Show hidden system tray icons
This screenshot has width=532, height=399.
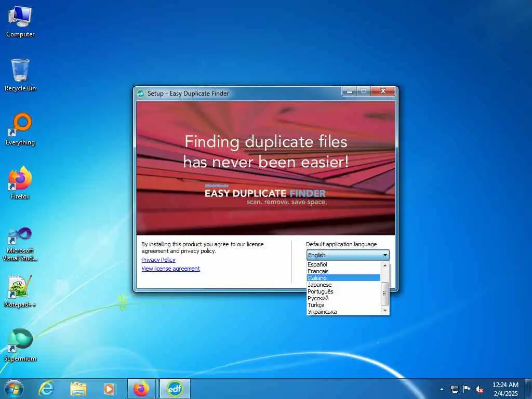click(442, 389)
